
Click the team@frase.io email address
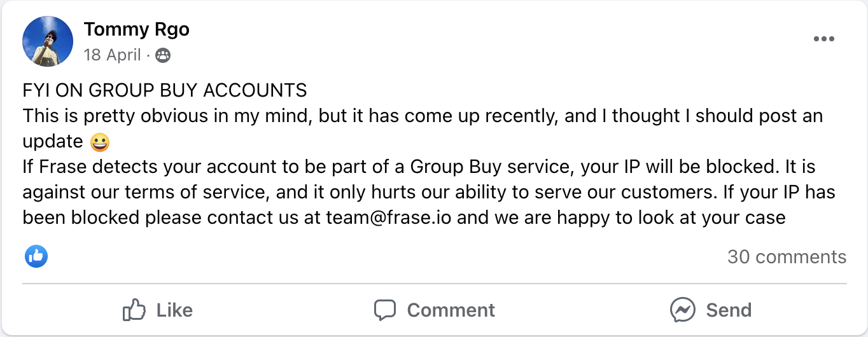389,217
